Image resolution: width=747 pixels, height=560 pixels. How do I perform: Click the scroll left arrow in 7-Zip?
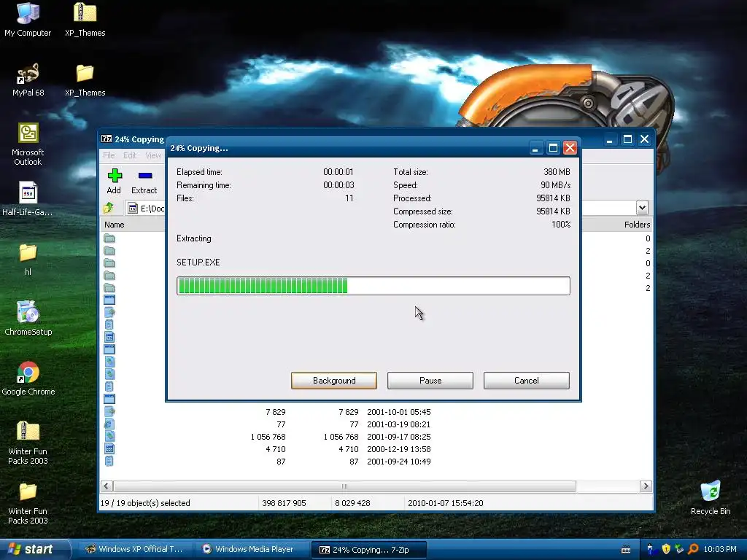tap(107, 486)
